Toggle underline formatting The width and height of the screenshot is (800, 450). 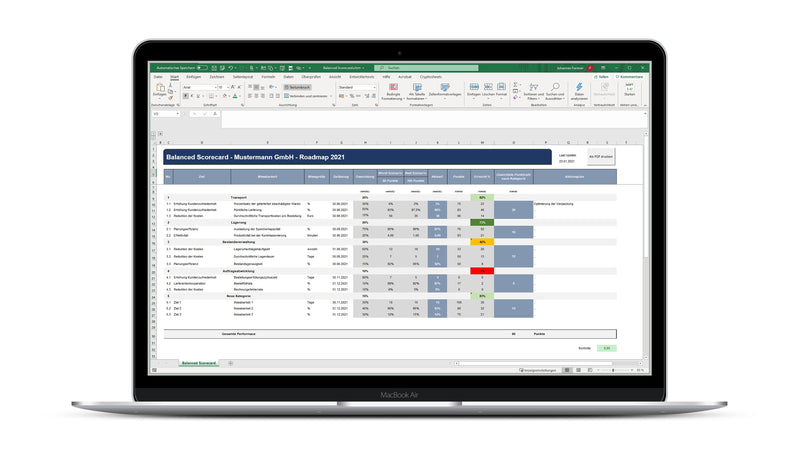[x=198, y=96]
